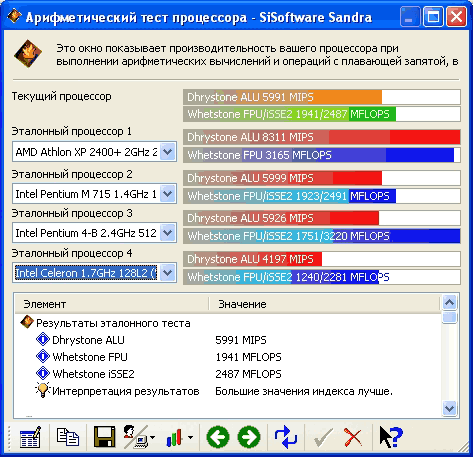The height and width of the screenshot is (457, 473).
Task: Click the Dhrystone ALU 4197 MIPS bar
Action: coord(322,259)
